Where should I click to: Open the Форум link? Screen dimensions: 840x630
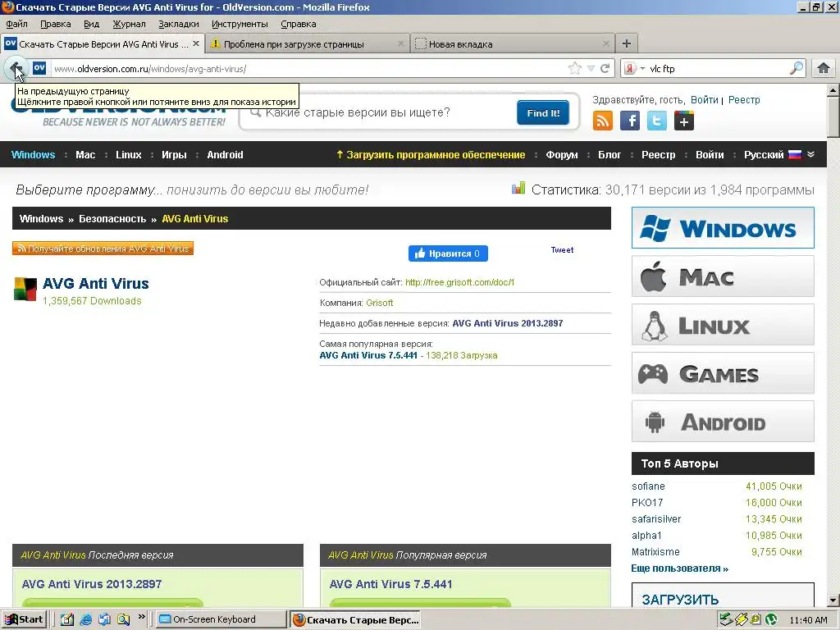(x=561, y=155)
